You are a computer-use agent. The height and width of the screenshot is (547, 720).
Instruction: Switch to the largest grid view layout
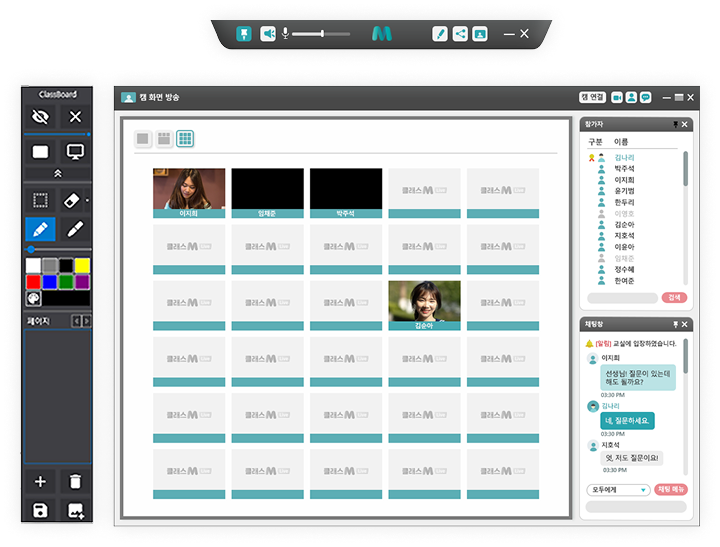click(185, 139)
